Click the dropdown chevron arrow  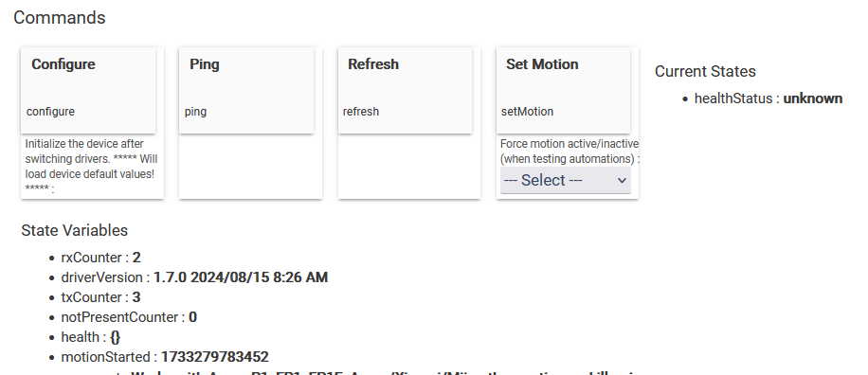point(622,180)
